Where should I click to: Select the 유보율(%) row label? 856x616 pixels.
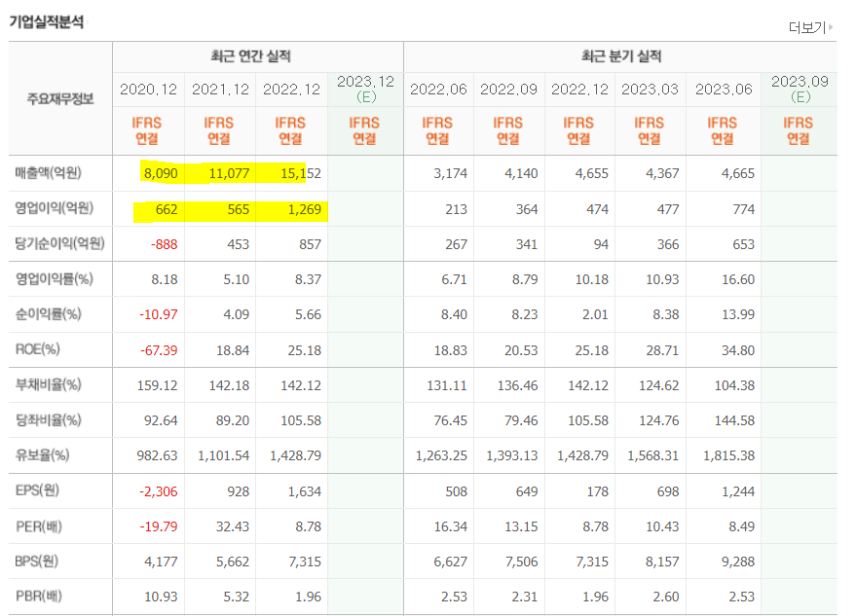point(43,455)
